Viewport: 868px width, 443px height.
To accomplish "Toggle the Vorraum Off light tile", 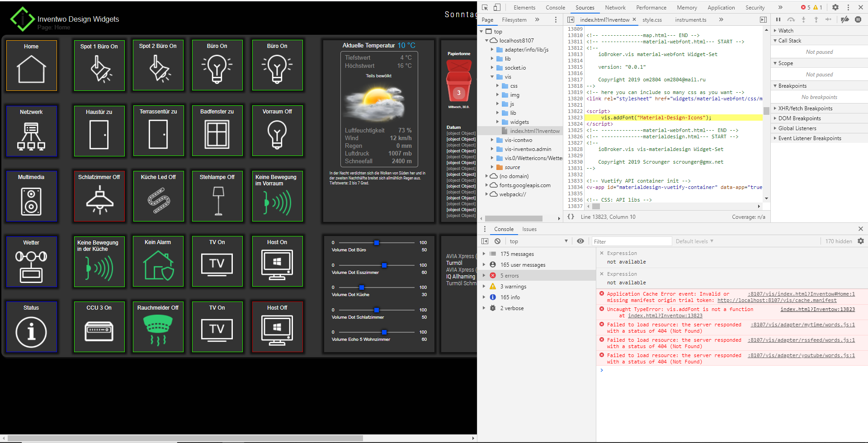I will click(x=277, y=131).
